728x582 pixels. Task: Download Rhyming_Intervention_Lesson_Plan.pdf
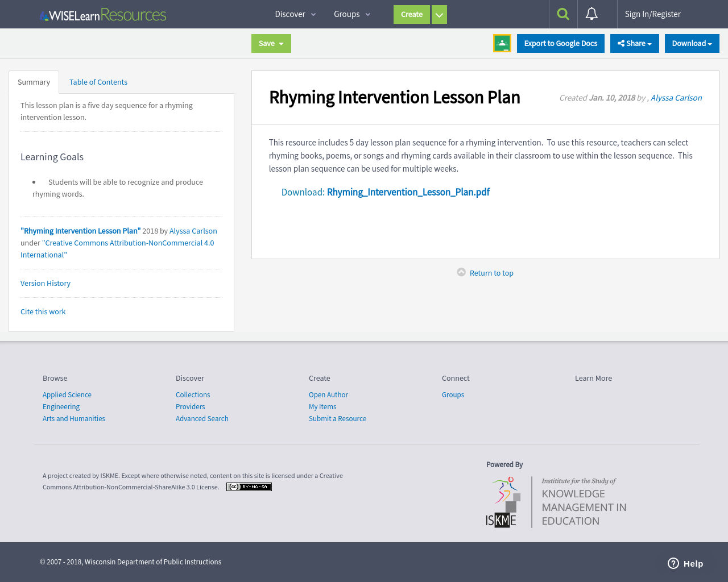(408, 192)
